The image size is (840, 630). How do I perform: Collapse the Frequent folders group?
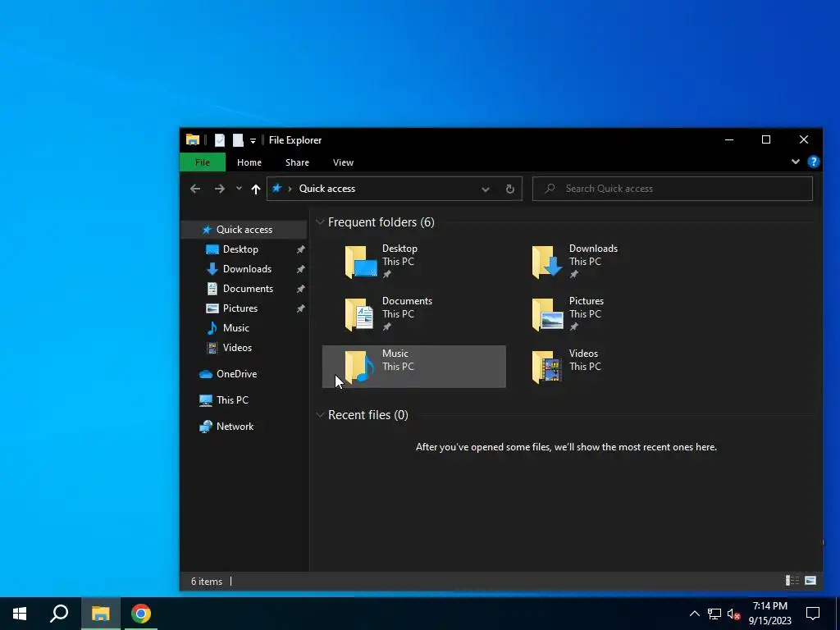tap(320, 221)
